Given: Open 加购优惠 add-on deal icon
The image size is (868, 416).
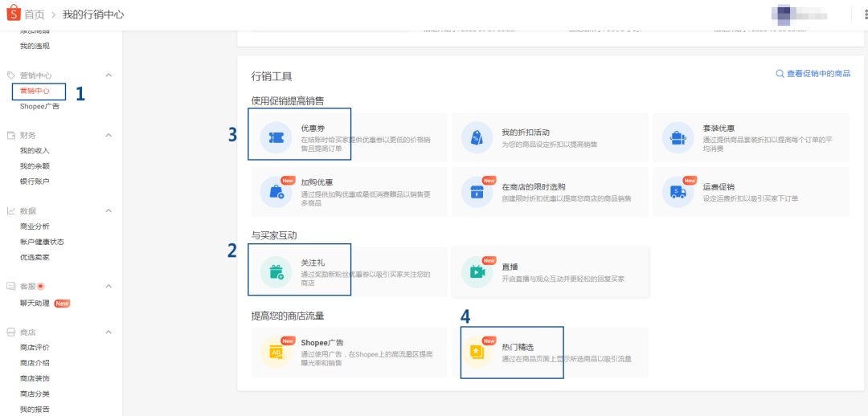Looking at the screenshot, I should (276, 191).
